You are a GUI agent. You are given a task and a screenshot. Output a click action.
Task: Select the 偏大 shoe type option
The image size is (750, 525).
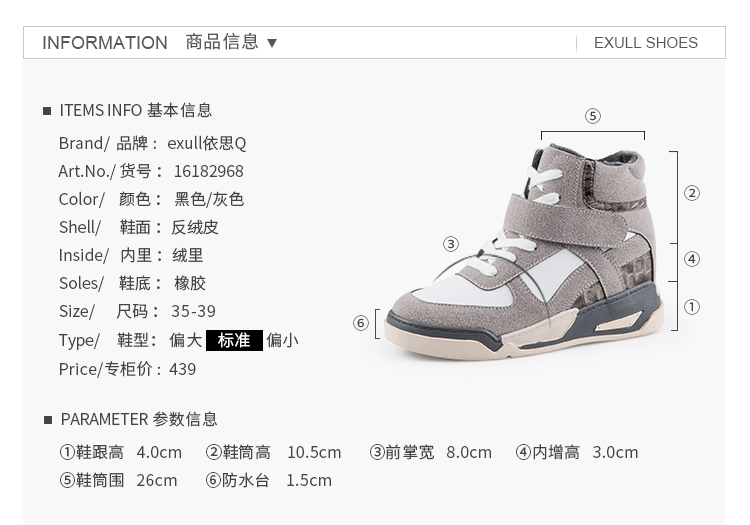pos(186,340)
